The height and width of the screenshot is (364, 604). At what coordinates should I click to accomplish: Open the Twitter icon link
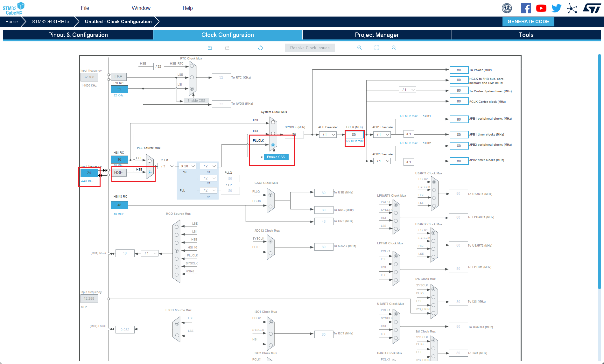pos(556,8)
